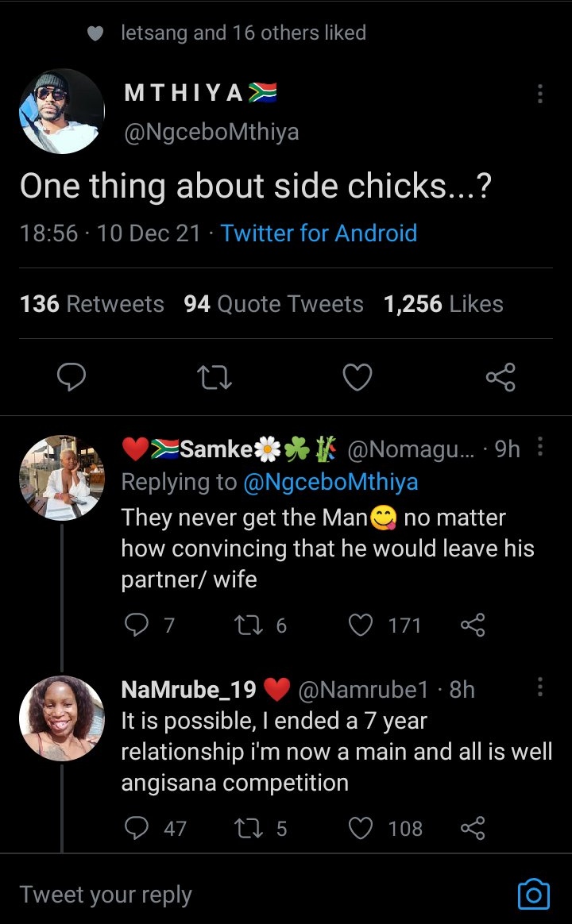Reply to the main MTHIYA tweet
Image resolution: width=572 pixels, height=924 pixels.
click(71, 377)
